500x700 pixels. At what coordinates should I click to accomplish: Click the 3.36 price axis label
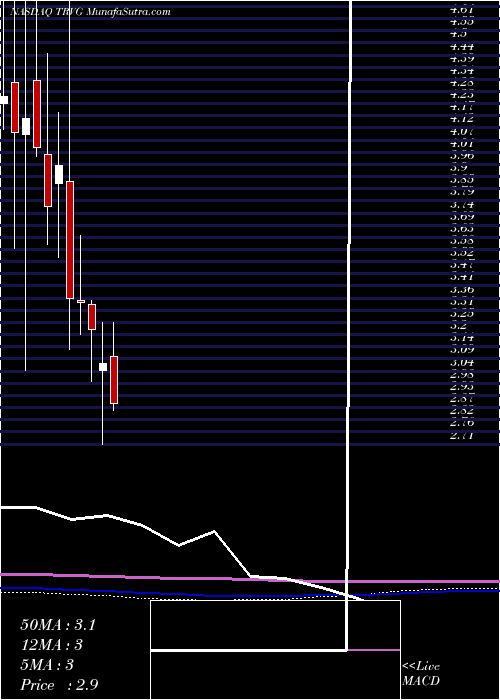click(x=462, y=290)
